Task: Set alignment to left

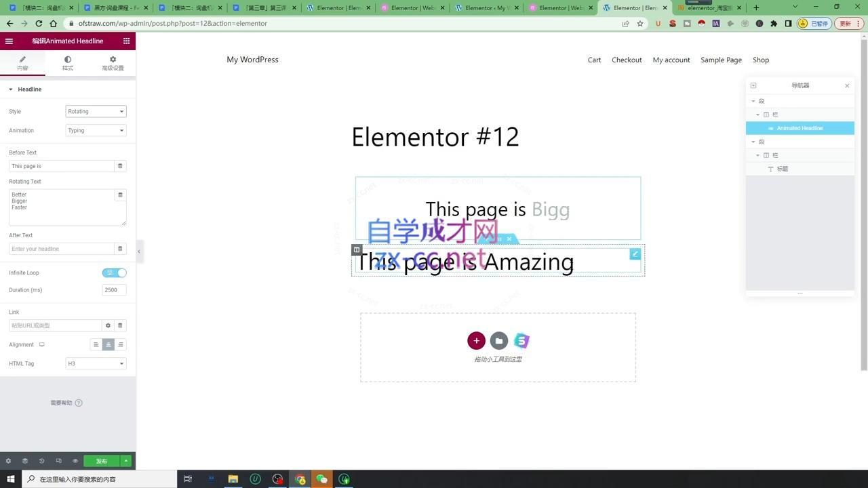Action: [96, 345]
